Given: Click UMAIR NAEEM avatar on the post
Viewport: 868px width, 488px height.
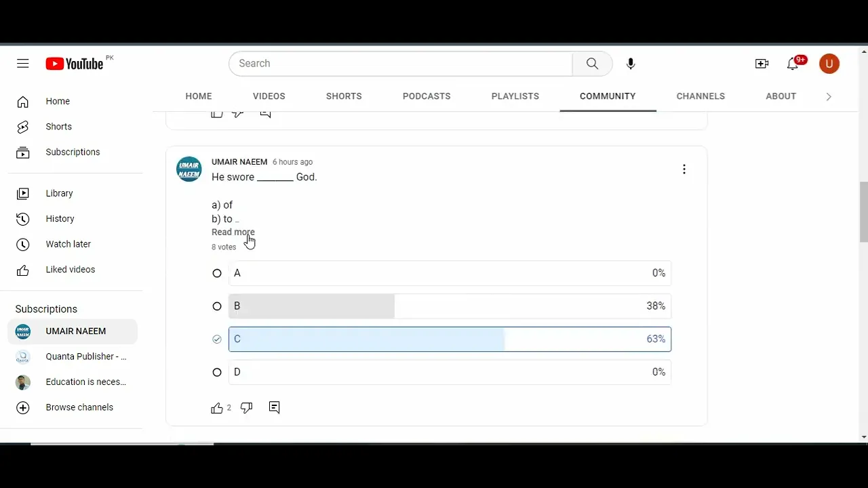Looking at the screenshot, I should tap(189, 169).
